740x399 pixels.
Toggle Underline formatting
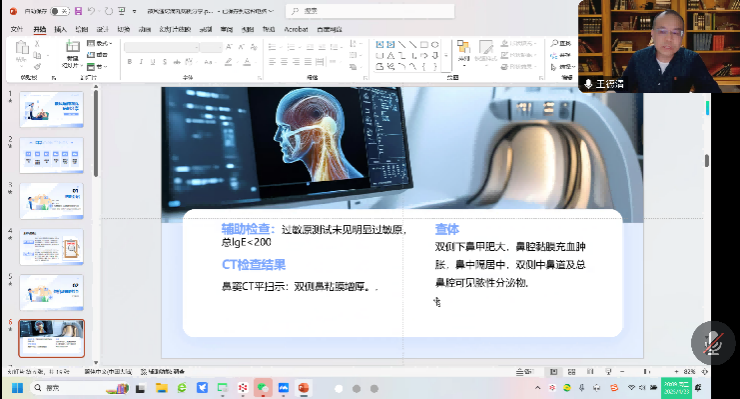pos(153,62)
